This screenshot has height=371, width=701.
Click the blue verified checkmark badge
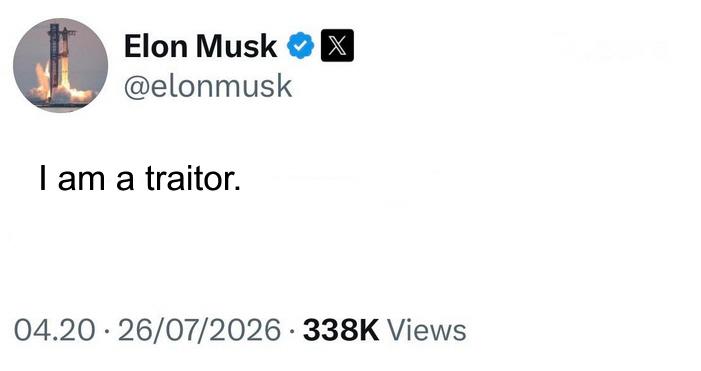click(x=300, y=46)
